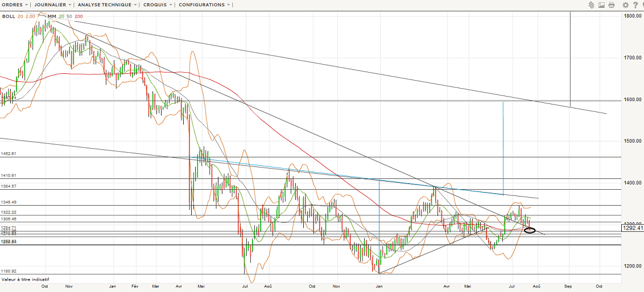Screen dimensions: 644x292
Task: Click the MM moving average label
Action: (52, 16)
